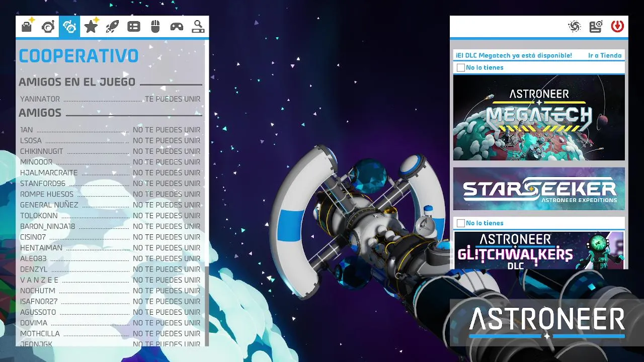Toggle Glitchwalkers 'No lo tienes' checkbox
Viewport: 644px width, 362px height.
click(460, 223)
